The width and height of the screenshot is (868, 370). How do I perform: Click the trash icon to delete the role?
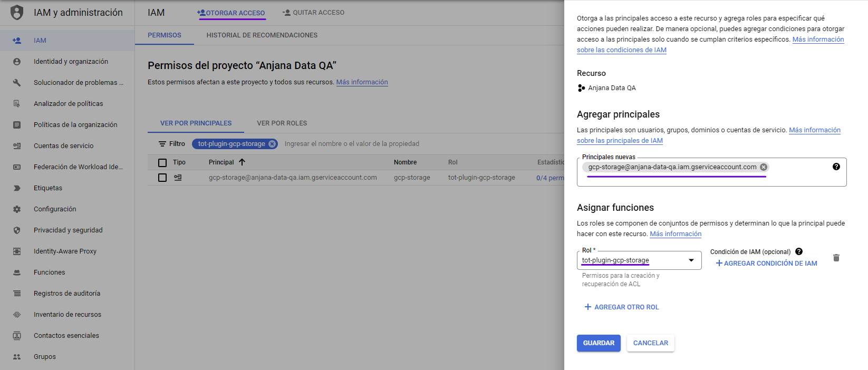tap(836, 258)
